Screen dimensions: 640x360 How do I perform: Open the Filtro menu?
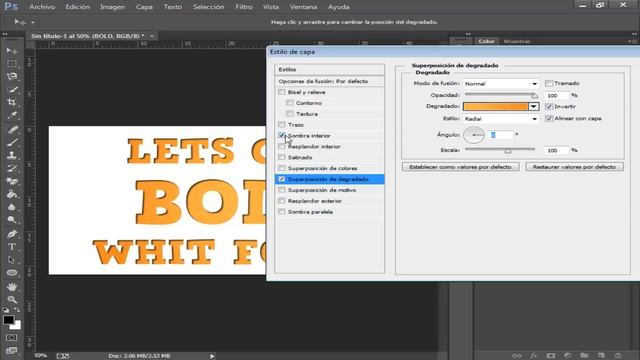[x=244, y=7]
